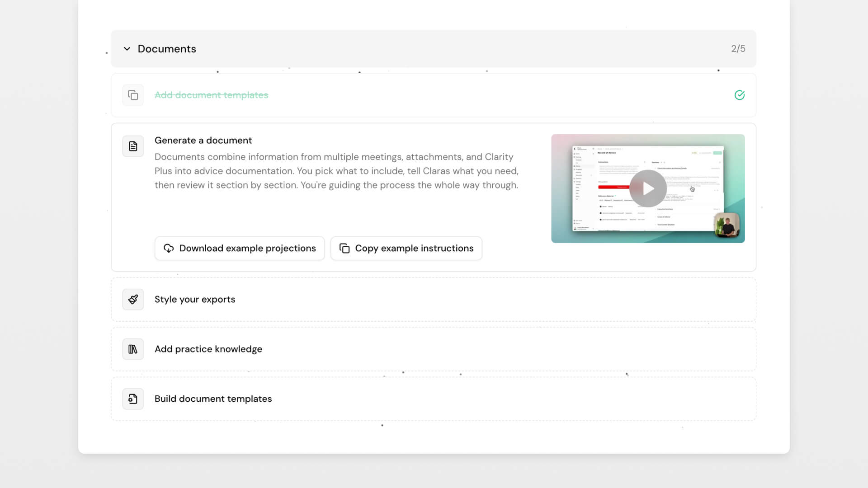Viewport: 868px width, 488px height.
Task: Click the download icon inside the projections button
Action: 169,248
